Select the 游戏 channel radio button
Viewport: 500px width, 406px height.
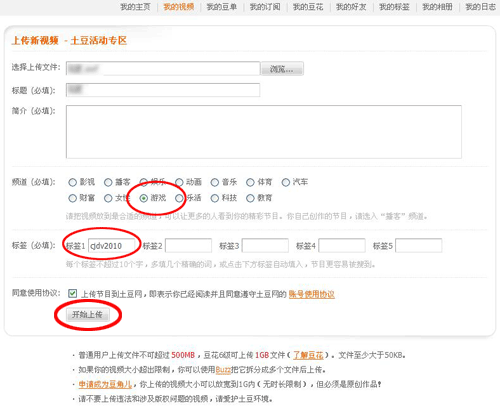144,198
